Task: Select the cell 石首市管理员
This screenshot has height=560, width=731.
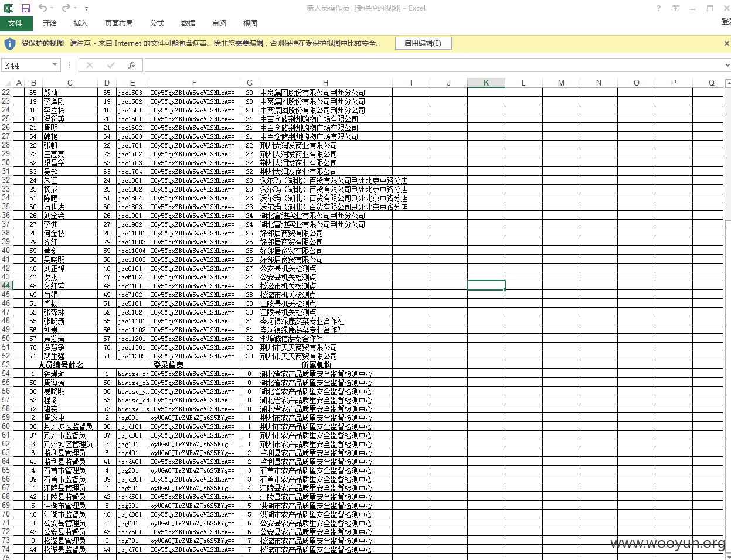Action: pos(70,470)
